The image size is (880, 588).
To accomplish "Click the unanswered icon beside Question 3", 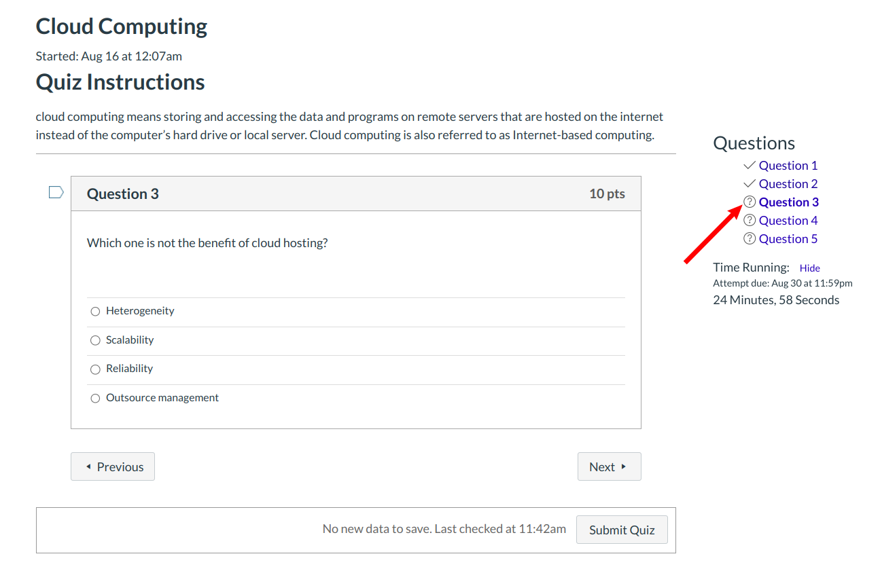I will tap(750, 202).
